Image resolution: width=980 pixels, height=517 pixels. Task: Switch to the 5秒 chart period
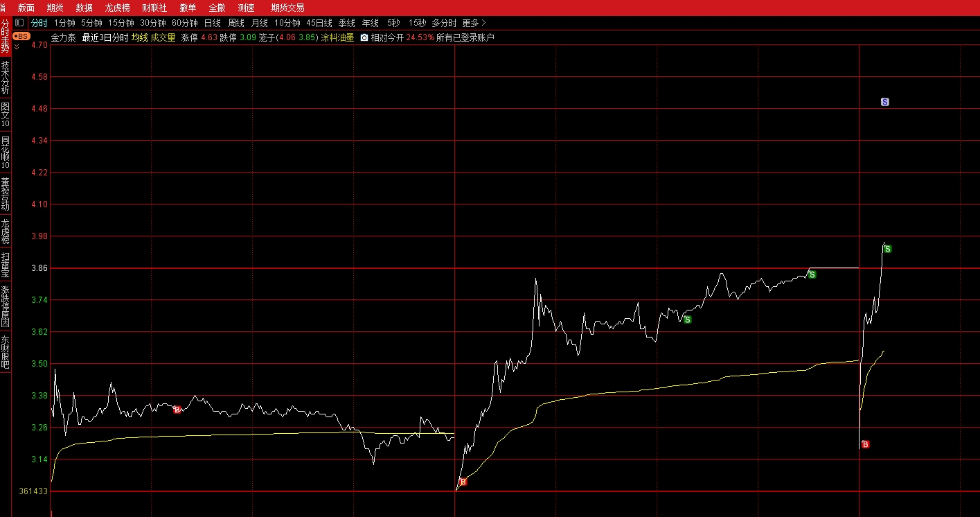pos(393,23)
